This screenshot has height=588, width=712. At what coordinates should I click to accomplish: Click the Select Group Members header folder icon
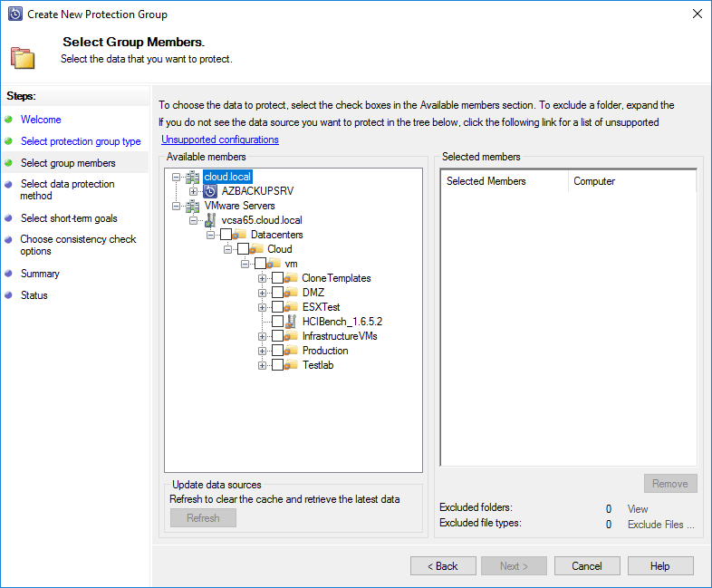point(23,58)
